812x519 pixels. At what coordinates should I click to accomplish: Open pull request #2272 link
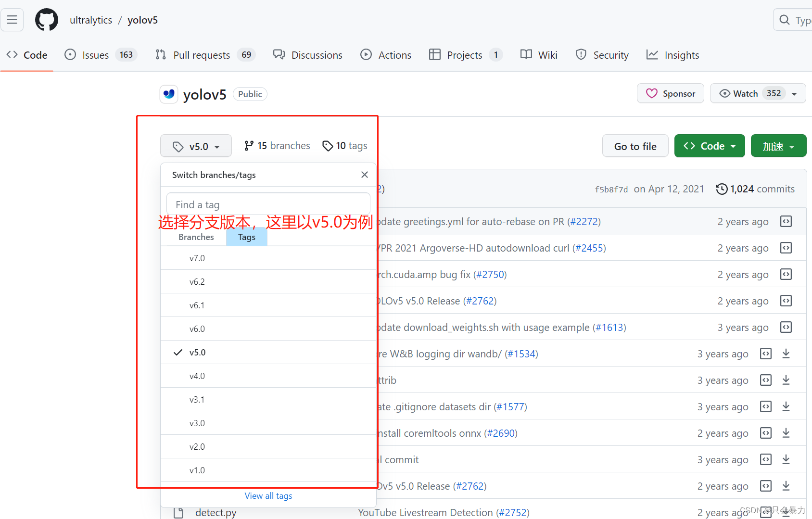(x=584, y=222)
